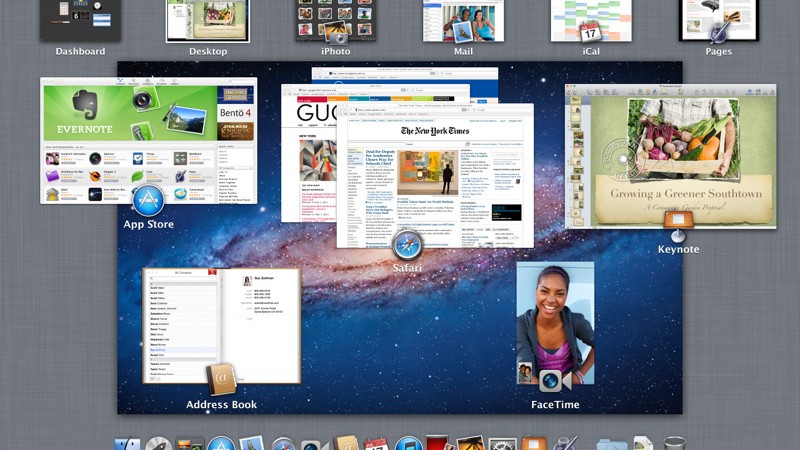Click the FaceTime camera icon badge

coord(554,380)
